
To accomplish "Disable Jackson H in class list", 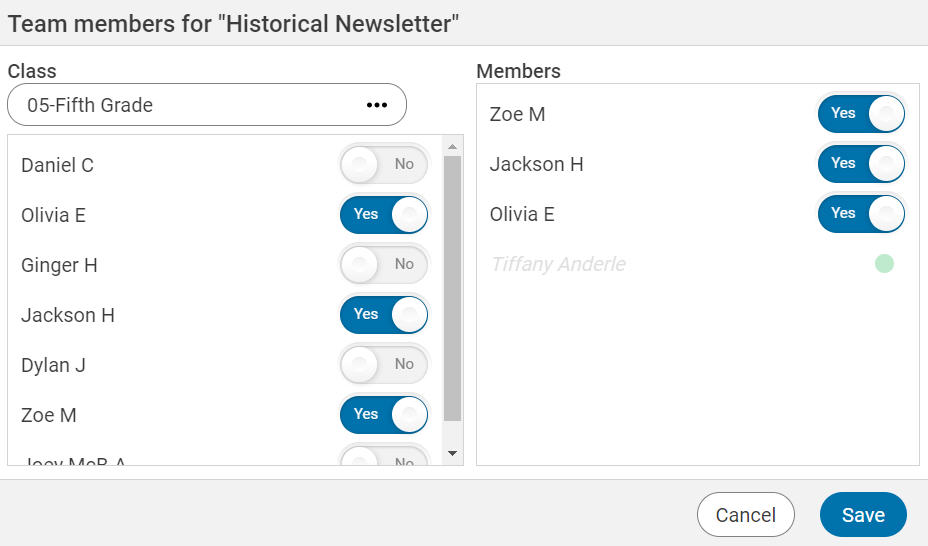I will pos(384,315).
